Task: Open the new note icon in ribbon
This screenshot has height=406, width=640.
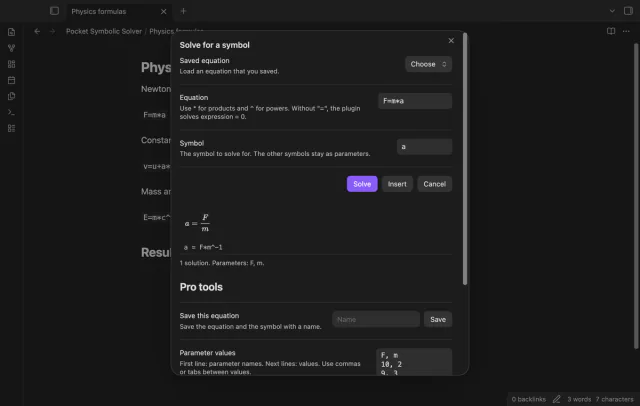Action: click(11, 32)
